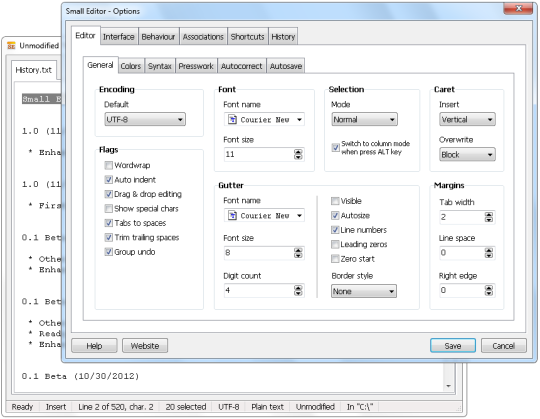This screenshot has height=419, width=540.
Task: Open the Autocorrect sub-tab
Action: (241, 66)
